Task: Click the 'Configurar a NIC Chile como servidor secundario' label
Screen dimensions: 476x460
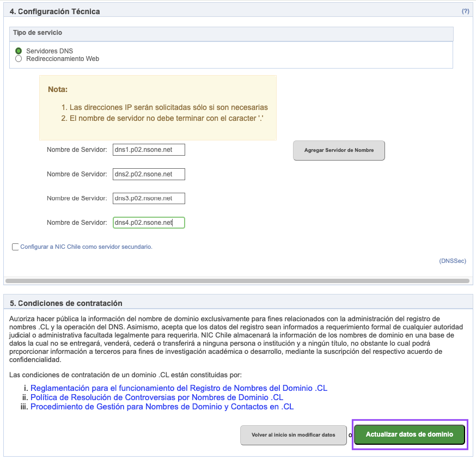Action: tap(86, 247)
